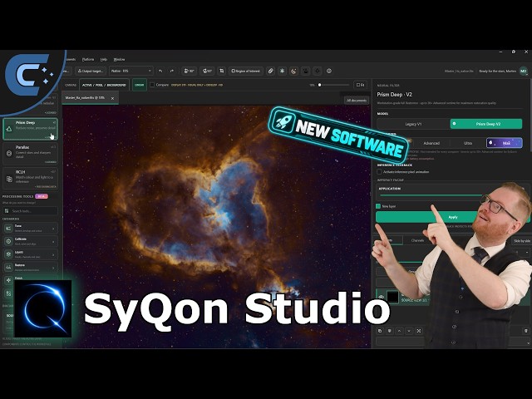Click the duplicate layer icon at panel bottom
Image resolution: width=532 pixels, height=399 pixels.
coord(380,331)
